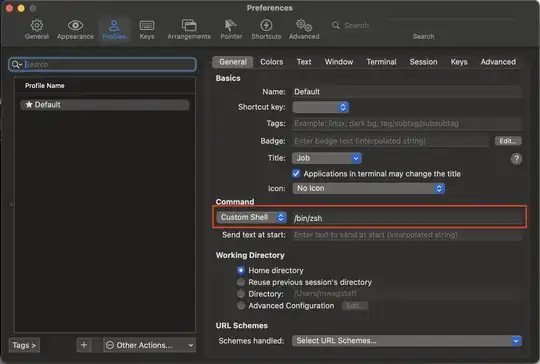Focus the profile list search field

103,64
